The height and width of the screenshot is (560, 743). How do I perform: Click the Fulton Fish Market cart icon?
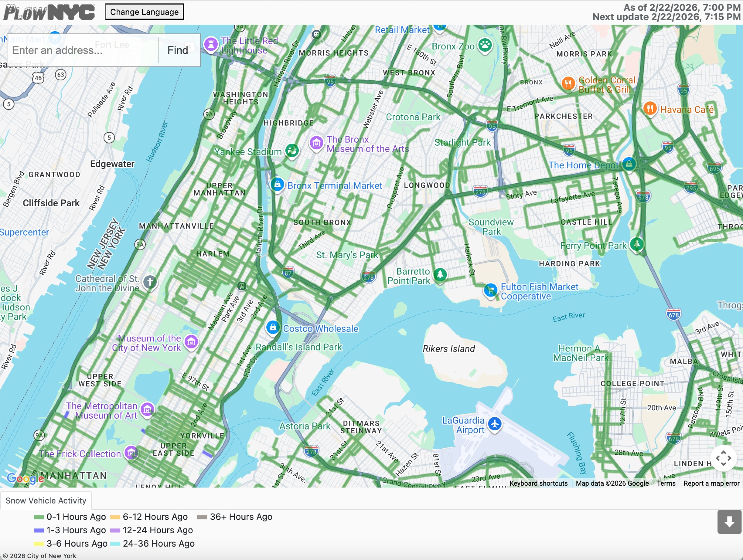(x=491, y=290)
